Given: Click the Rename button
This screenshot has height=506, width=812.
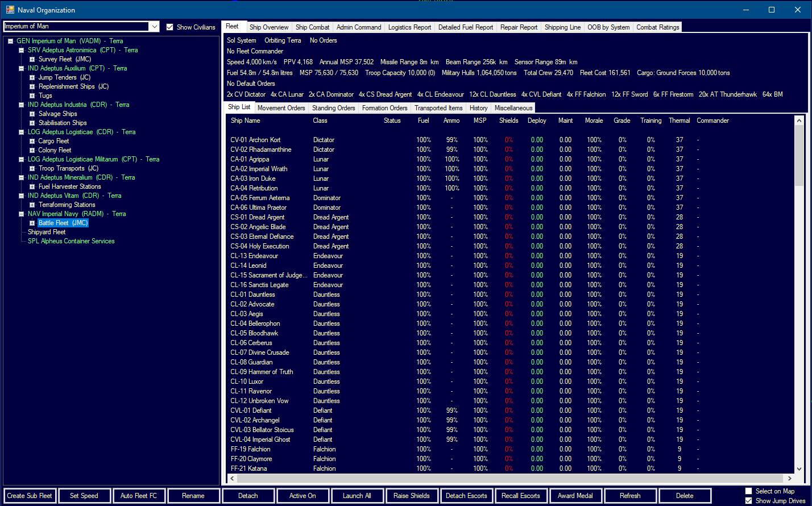Looking at the screenshot, I should pyautogui.click(x=193, y=496).
